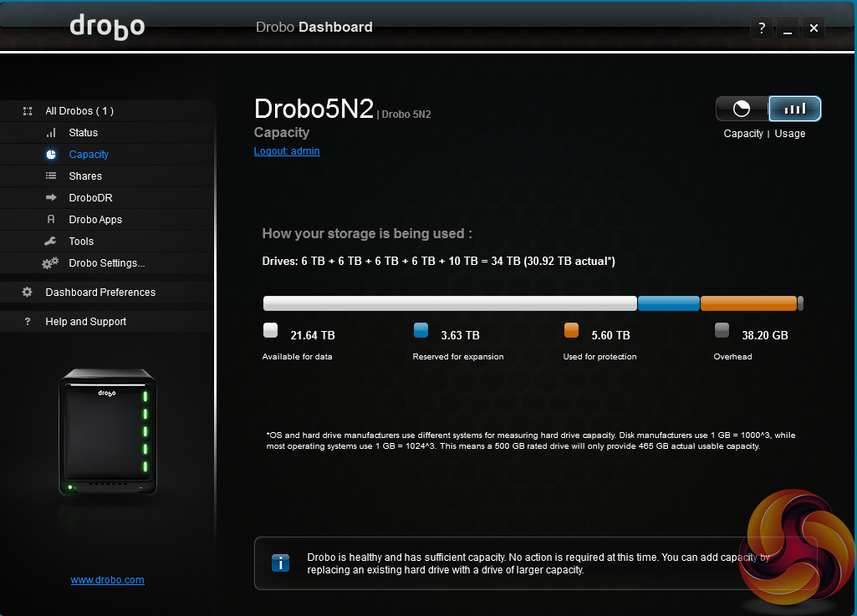Click the Status signal bars icon
The height and width of the screenshot is (616, 857).
click(x=51, y=133)
